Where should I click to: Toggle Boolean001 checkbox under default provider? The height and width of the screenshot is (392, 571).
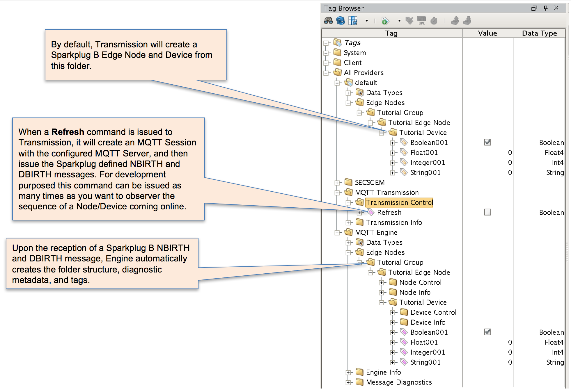[x=487, y=142]
